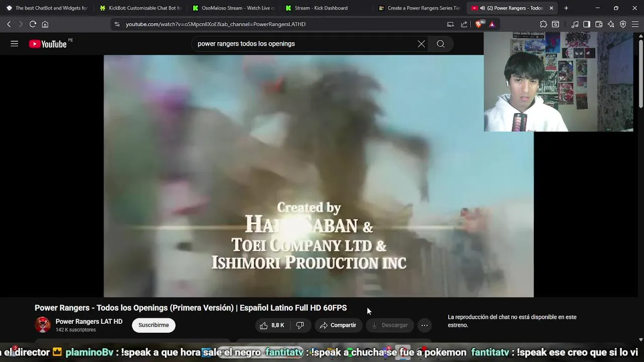Open browser home page button
This screenshot has height=362, width=644.
pos(45,24)
